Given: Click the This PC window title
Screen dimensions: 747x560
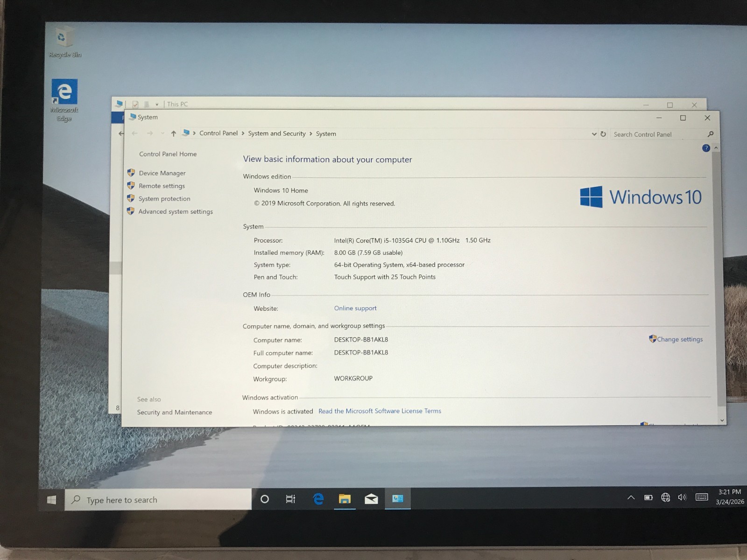Looking at the screenshot, I should (x=177, y=104).
